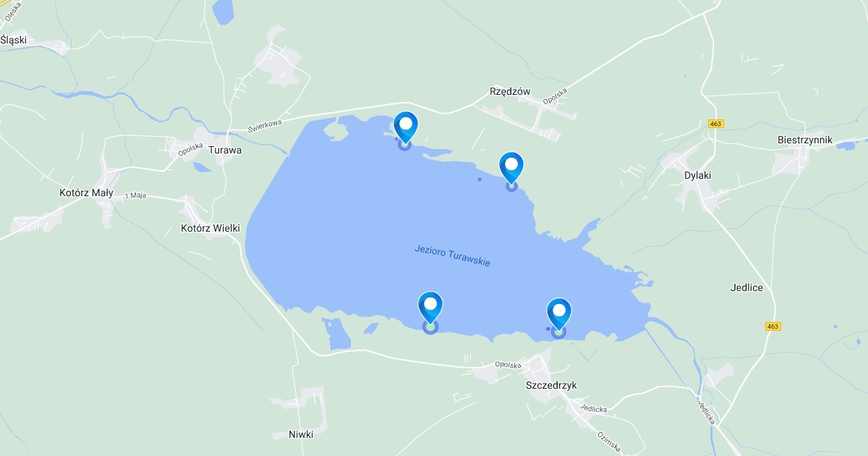Click the small island in the lake's northwest corner

[336, 132]
